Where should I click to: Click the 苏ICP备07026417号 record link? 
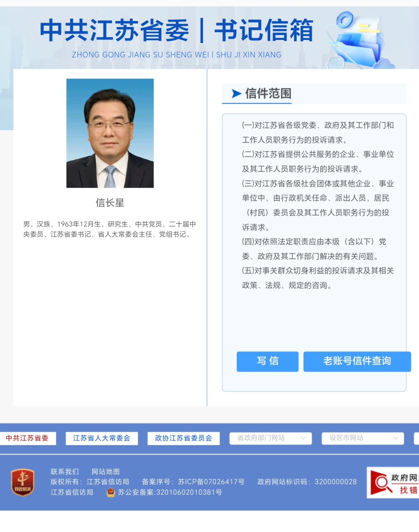[x=211, y=482]
